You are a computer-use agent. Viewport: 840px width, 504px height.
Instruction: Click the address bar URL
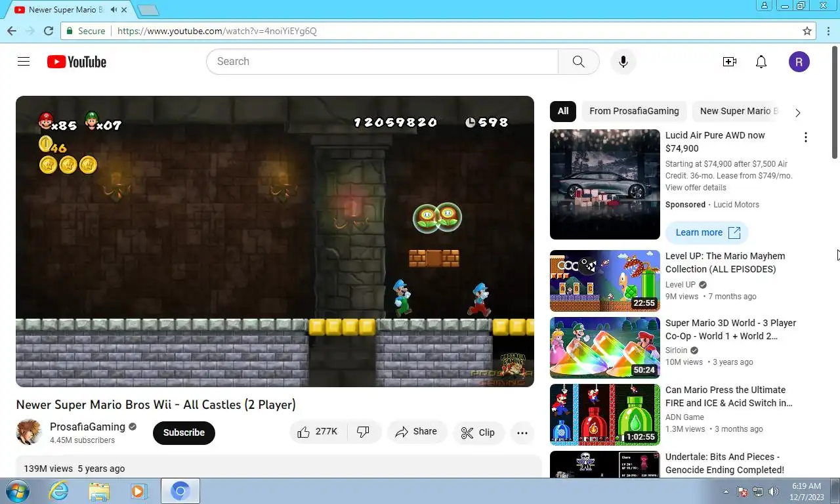(x=217, y=31)
